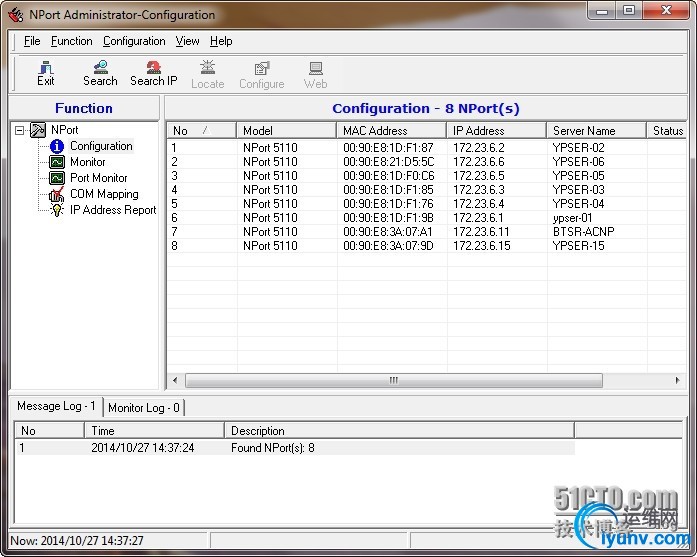Click the MAC address 00:90:E8:21:D5:5C
The image size is (697, 557).
click(389, 162)
